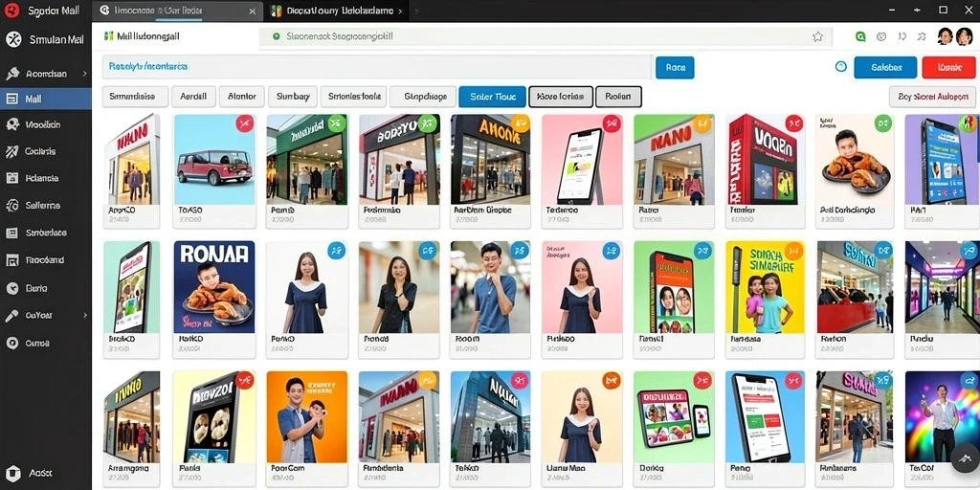Select the active blue Saler Tiouc chip
Screen dimensions: 980x490
492,97
